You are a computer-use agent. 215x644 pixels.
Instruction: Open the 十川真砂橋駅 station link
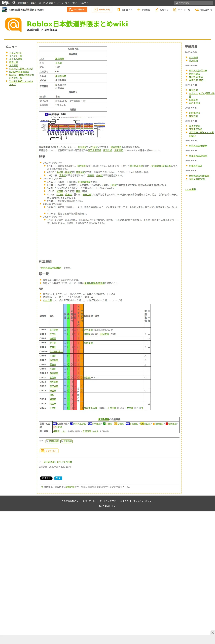[x=56, y=351]
